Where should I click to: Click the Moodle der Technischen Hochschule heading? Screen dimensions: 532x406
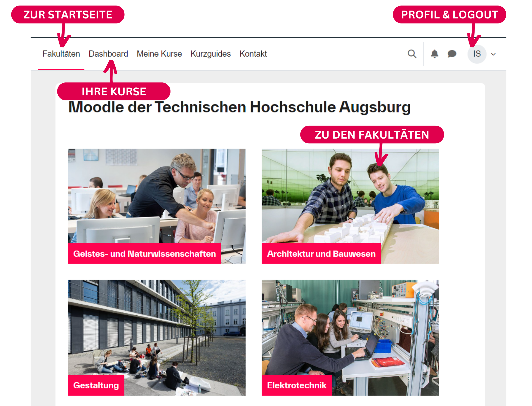tap(239, 107)
